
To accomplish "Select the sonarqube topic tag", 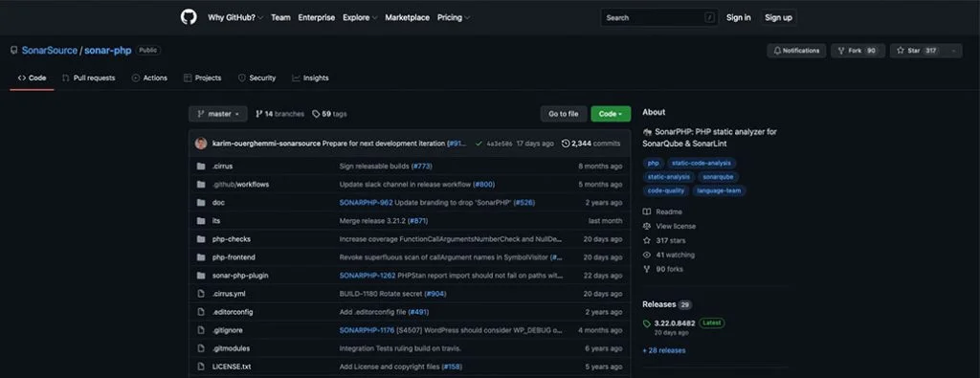I will tap(718, 177).
